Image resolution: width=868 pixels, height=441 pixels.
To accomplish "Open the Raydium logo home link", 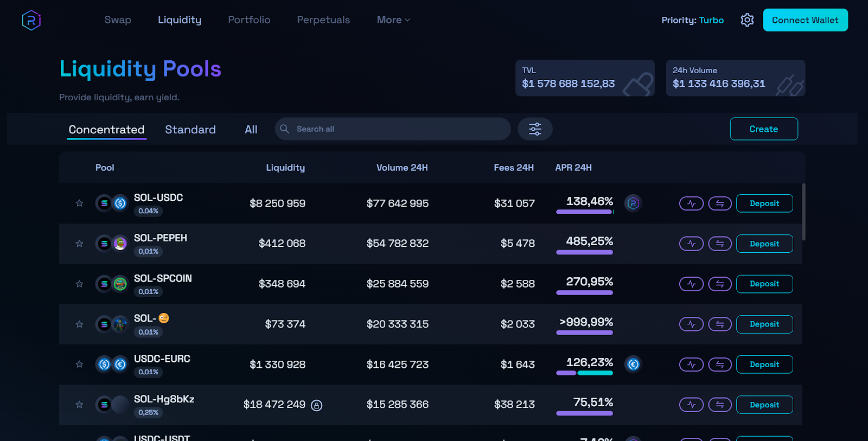I will pyautogui.click(x=31, y=20).
